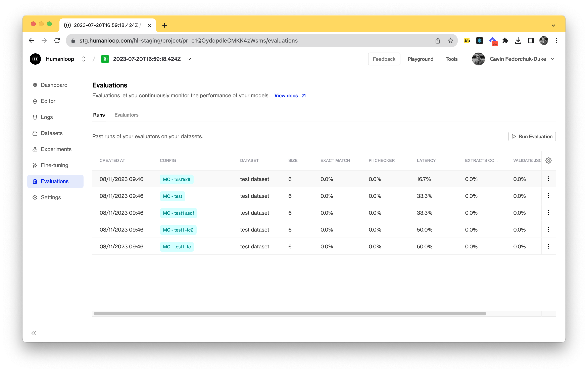This screenshot has width=588, height=372.
Task: Click the MC - test1 -tc2 config tag
Action: (178, 230)
